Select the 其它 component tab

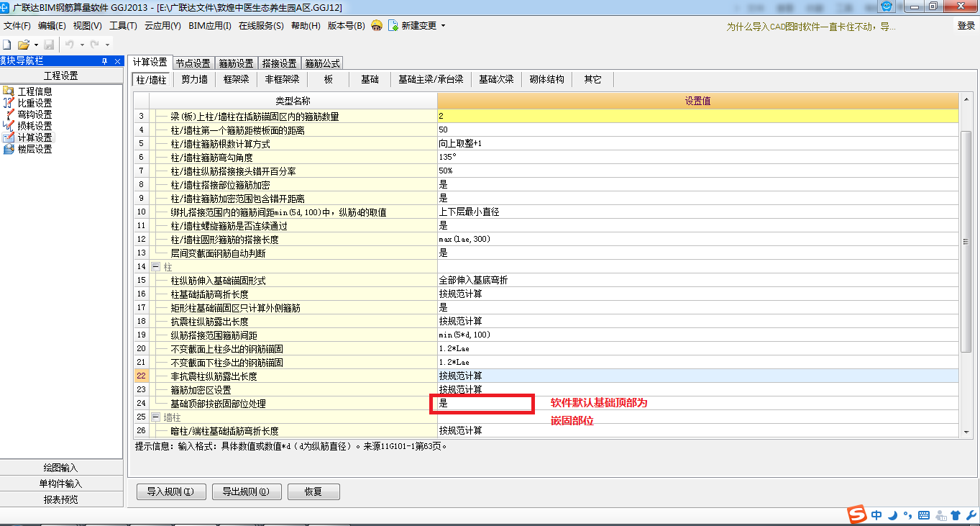[592, 79]
